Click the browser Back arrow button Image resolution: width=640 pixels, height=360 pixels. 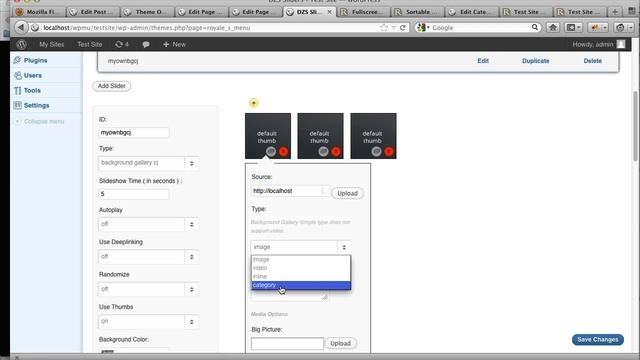pos(21,27)
